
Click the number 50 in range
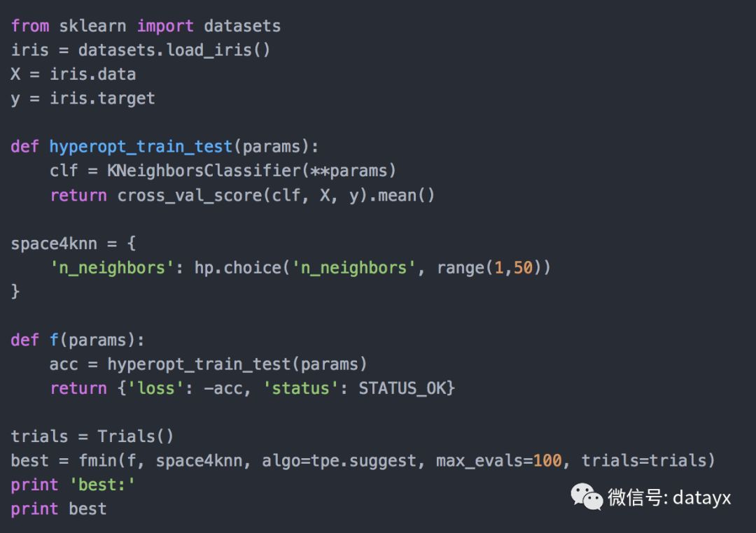[x=523, y=267]
